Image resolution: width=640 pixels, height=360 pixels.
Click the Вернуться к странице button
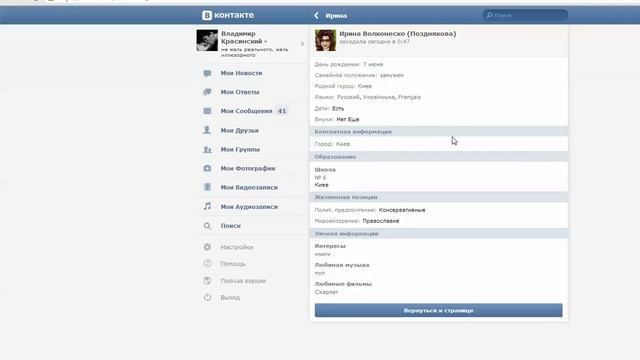pyautogui.click(x=438, y=310)
